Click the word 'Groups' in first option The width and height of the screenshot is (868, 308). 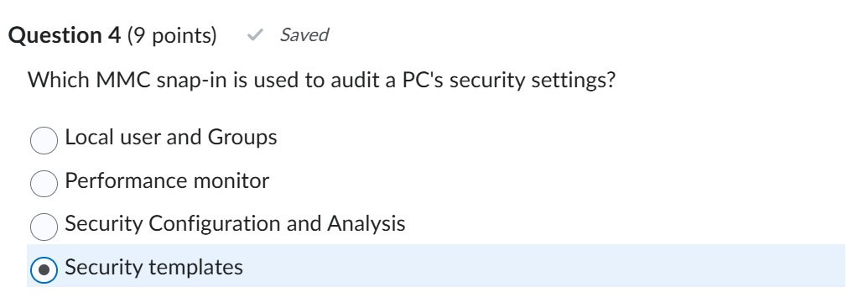coord(242,137)
